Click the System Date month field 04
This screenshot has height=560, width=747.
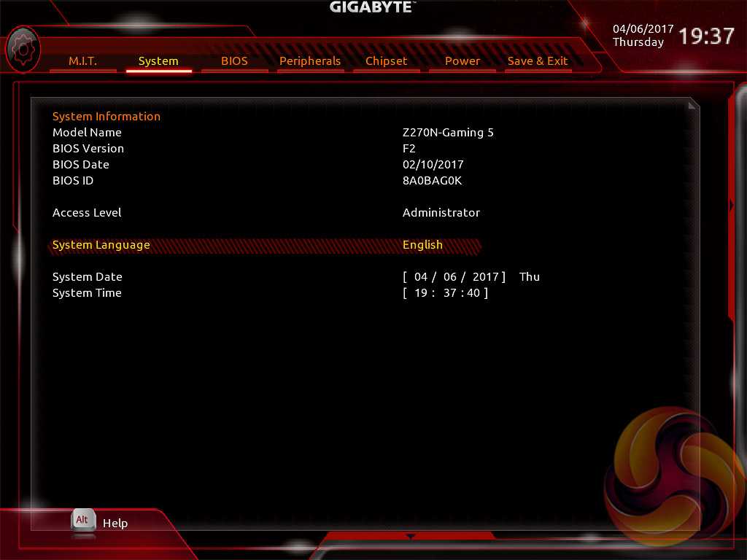(x=421, y=276)
